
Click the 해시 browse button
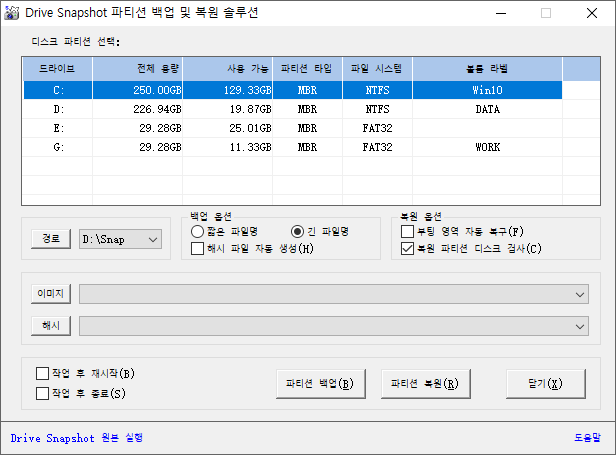[51, 326]
